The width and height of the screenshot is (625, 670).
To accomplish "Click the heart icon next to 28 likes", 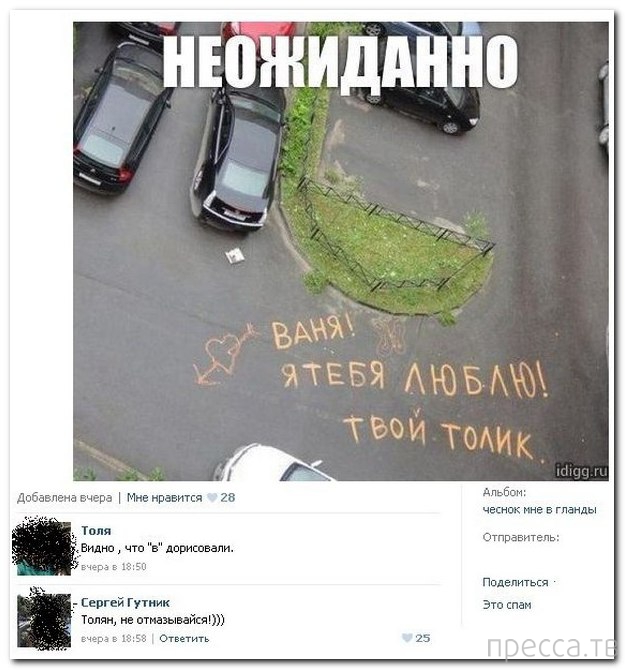I will click(212, 497).
